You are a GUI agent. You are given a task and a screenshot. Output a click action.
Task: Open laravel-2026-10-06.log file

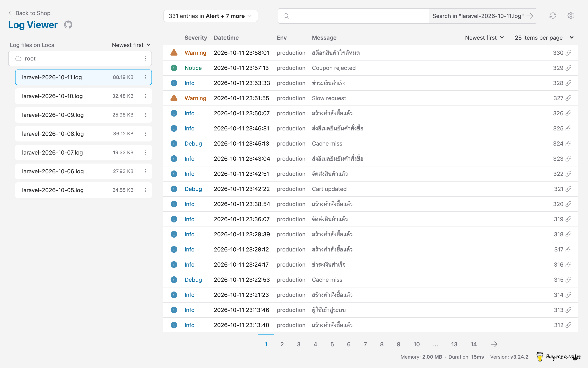[x=83, y=171]
